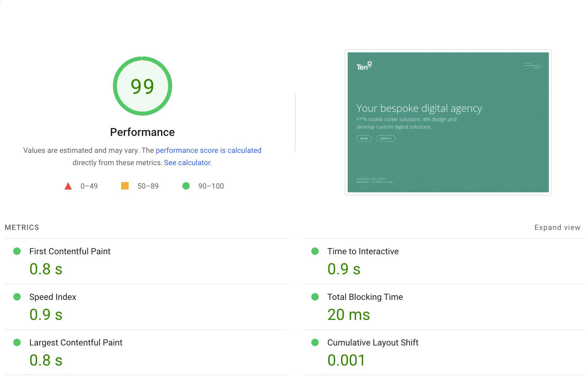Click Expand view to show metric details

(x=557, y=227)
